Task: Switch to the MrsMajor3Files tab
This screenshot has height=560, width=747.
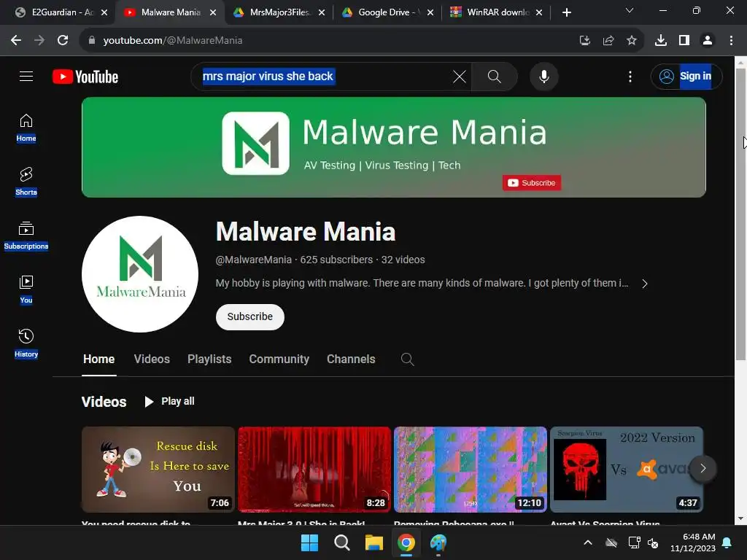Action: point(279,12)
